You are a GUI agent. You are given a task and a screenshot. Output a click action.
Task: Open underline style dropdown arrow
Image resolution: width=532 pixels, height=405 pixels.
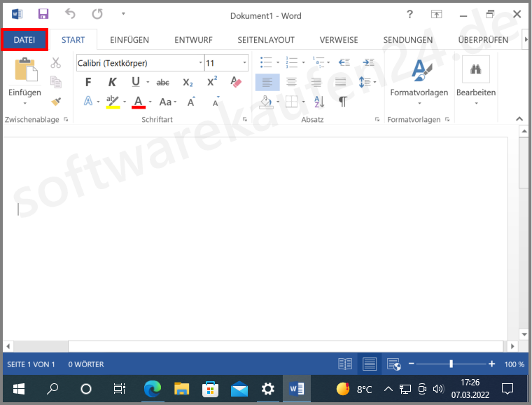click(x=148, y=82)
